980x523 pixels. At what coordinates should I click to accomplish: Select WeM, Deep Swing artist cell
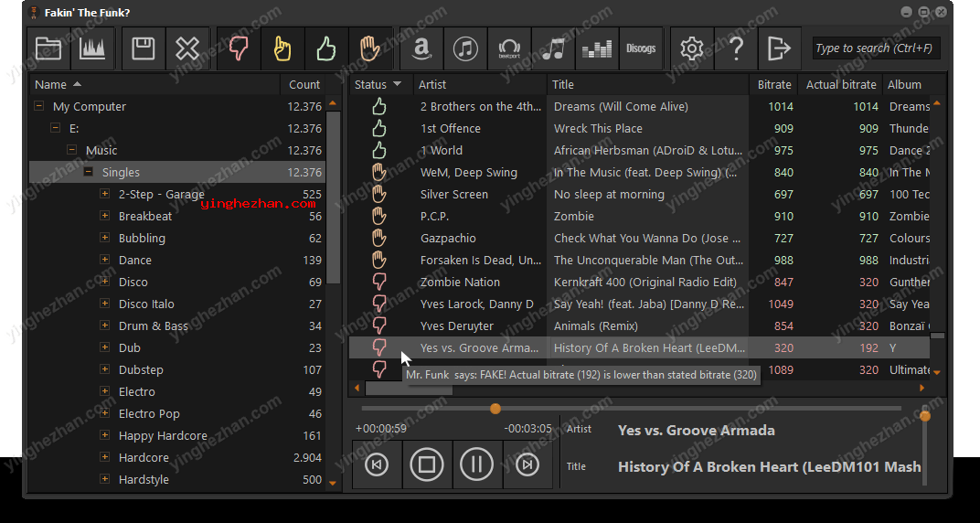click(x=469, y=173)
